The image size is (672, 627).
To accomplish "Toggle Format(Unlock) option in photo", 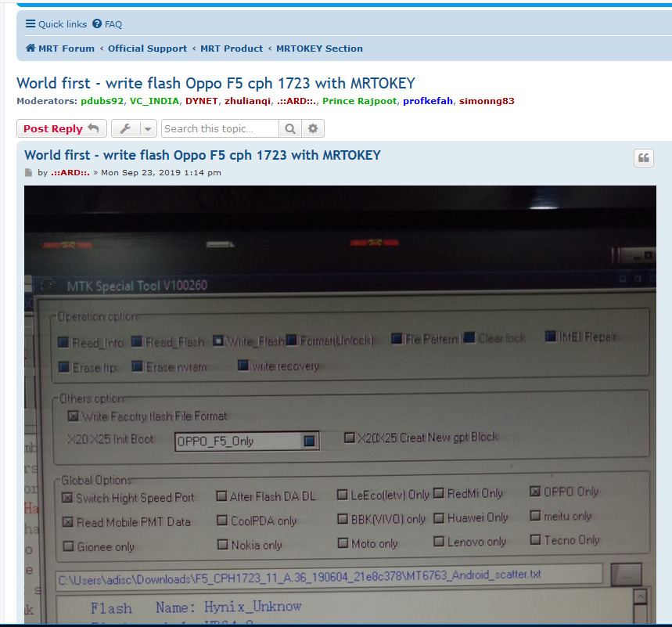I will pos(292,341).
